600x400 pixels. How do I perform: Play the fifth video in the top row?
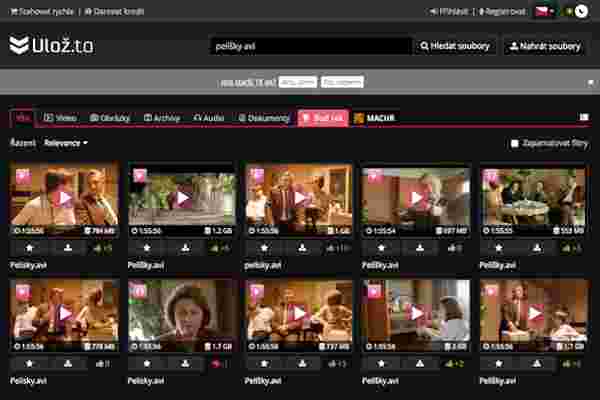tap(534, 198)
